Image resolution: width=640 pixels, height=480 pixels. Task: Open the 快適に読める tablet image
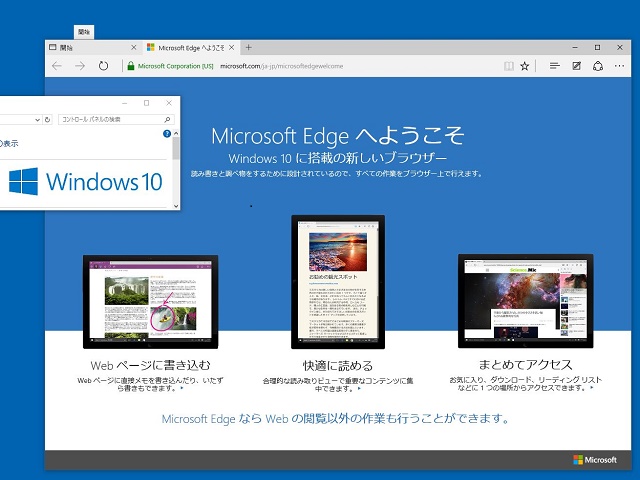[x=338, y=282]
